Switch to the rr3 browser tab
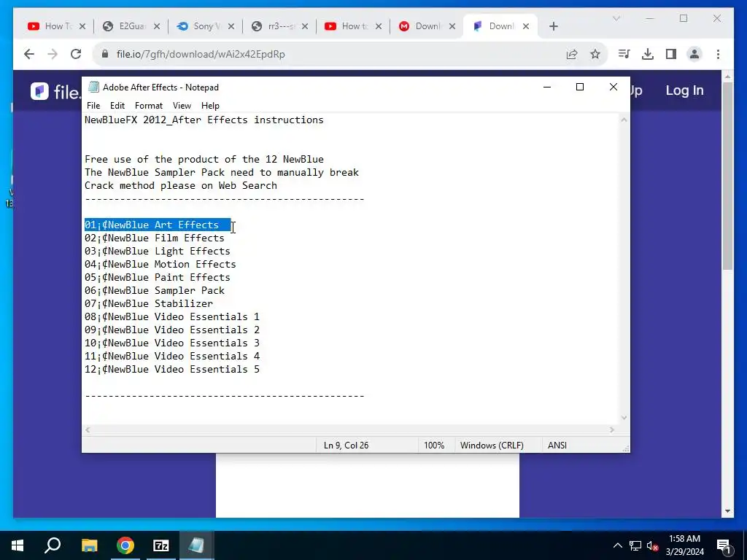 [279, 26]
